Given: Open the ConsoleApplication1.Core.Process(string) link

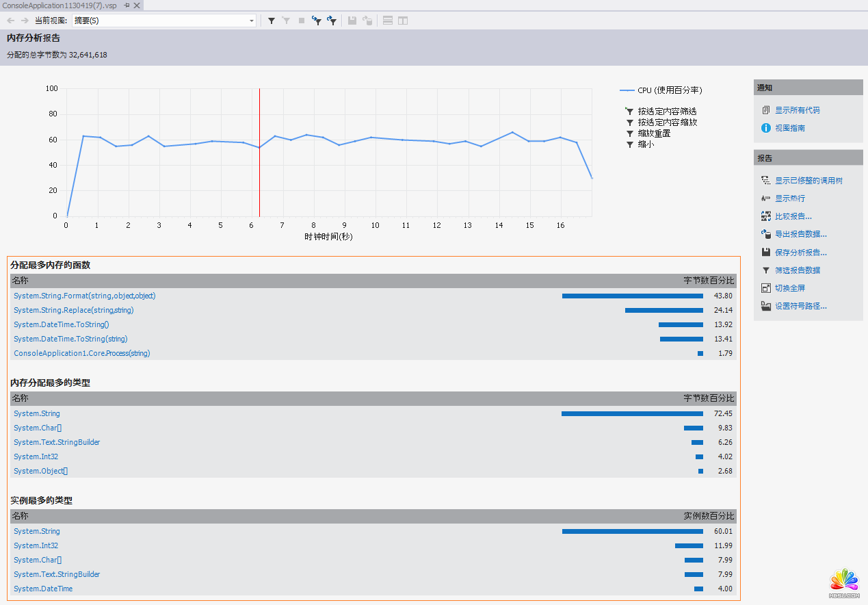Looking at the screenshot, I should click(81, 353).
